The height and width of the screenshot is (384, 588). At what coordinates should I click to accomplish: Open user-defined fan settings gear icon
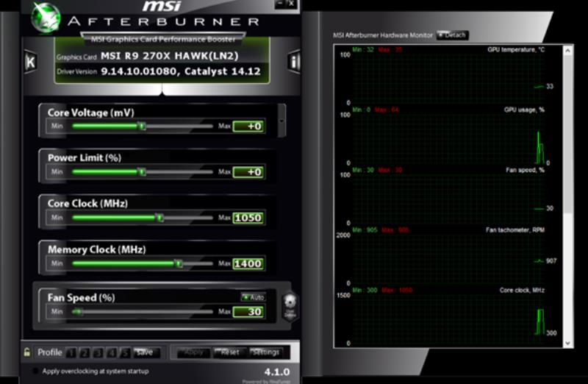290,306
